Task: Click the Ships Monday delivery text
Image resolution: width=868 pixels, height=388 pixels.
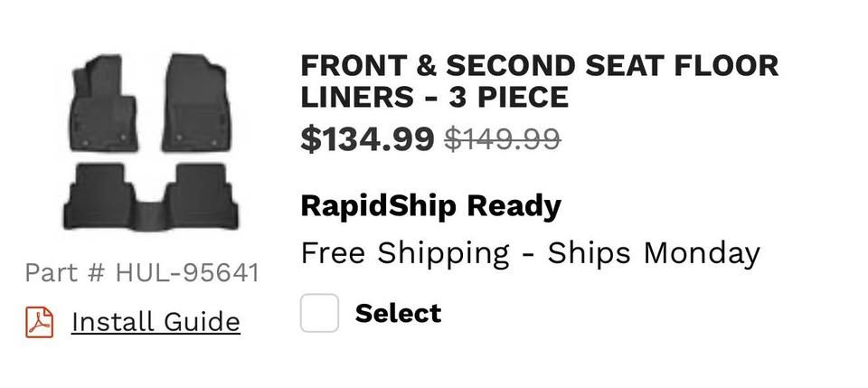Action: pos(654,252)
